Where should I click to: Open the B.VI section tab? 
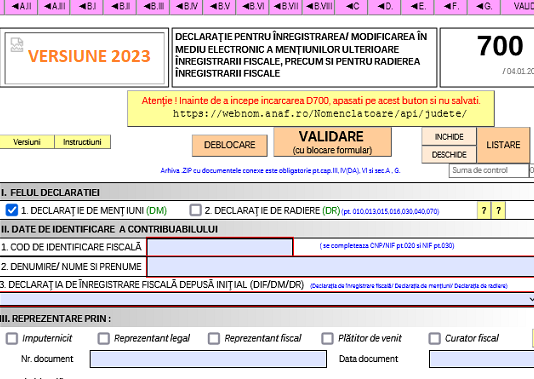pyautogui.click(x=253, y=6)
